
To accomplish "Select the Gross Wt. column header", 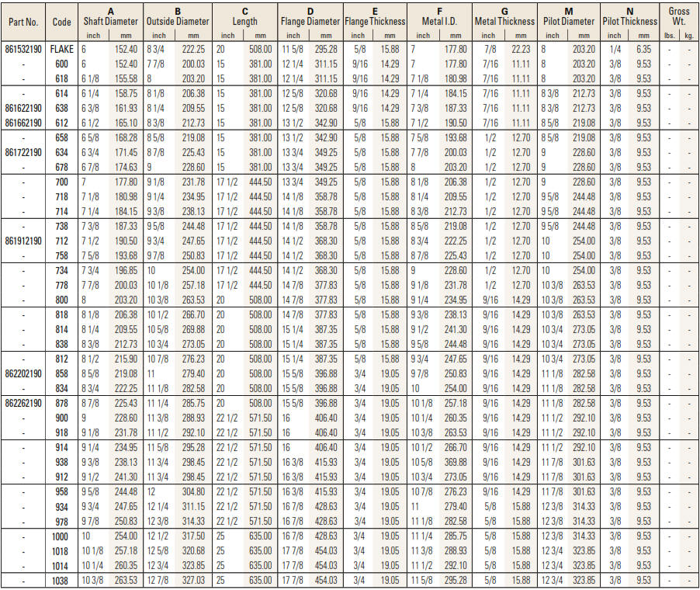I will click(679, 16).
